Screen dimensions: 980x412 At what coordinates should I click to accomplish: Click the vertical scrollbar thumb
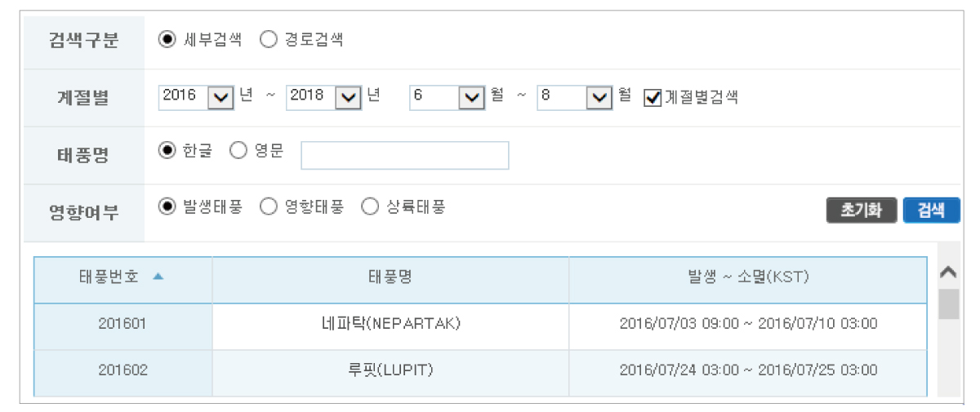point(949,303)
